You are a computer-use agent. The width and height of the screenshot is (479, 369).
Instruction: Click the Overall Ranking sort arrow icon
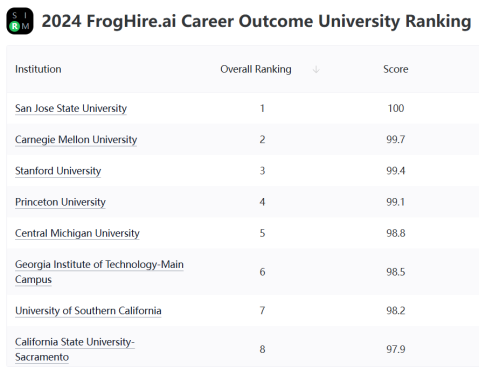[x=316, y=69]
